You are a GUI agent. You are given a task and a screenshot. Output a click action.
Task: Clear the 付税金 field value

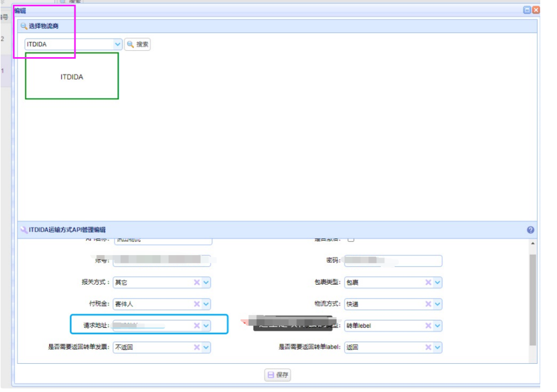(196, 304)
